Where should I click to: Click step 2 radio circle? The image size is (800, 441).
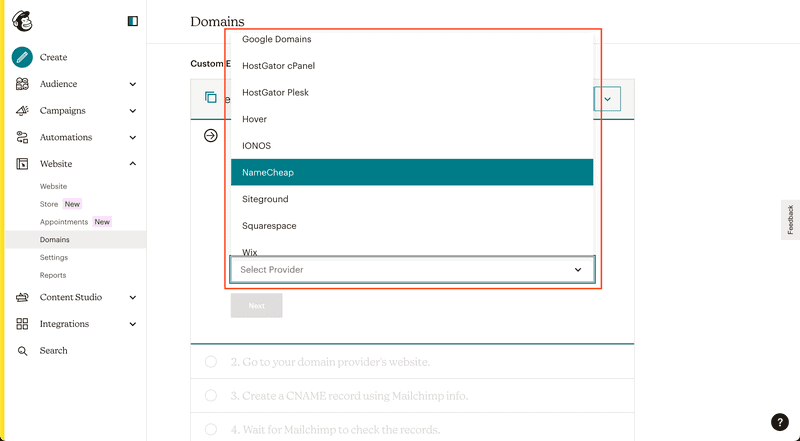211,362
